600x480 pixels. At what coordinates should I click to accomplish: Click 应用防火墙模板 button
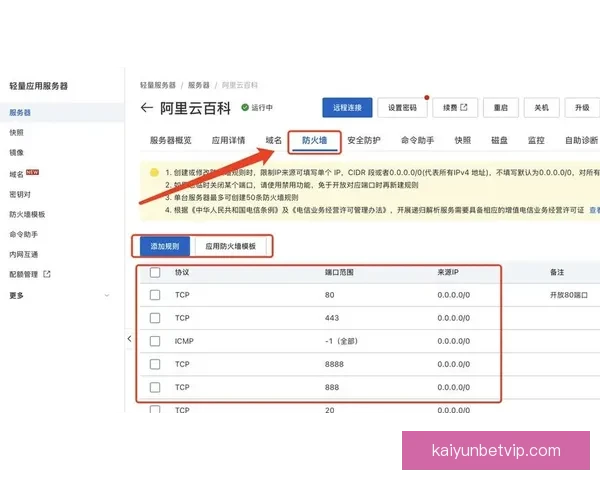tap(230, 246)
